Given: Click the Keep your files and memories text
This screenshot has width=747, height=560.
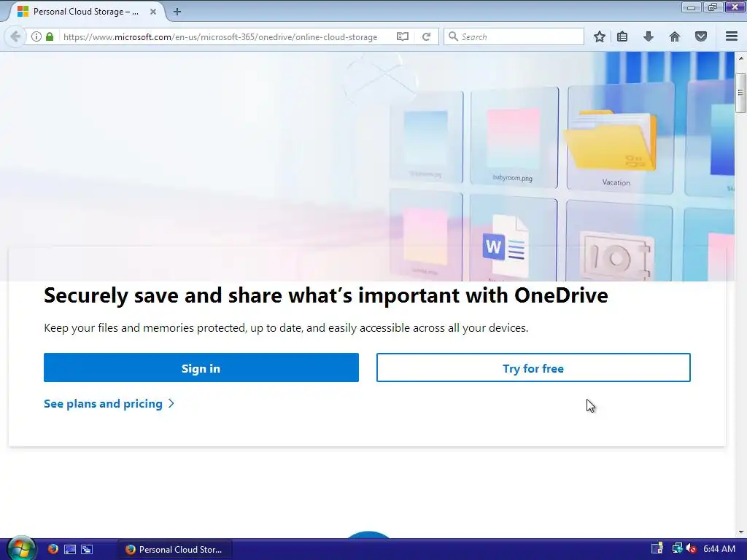Looking at the screenshot, I should pyautogui.click(x=286, y=327).
